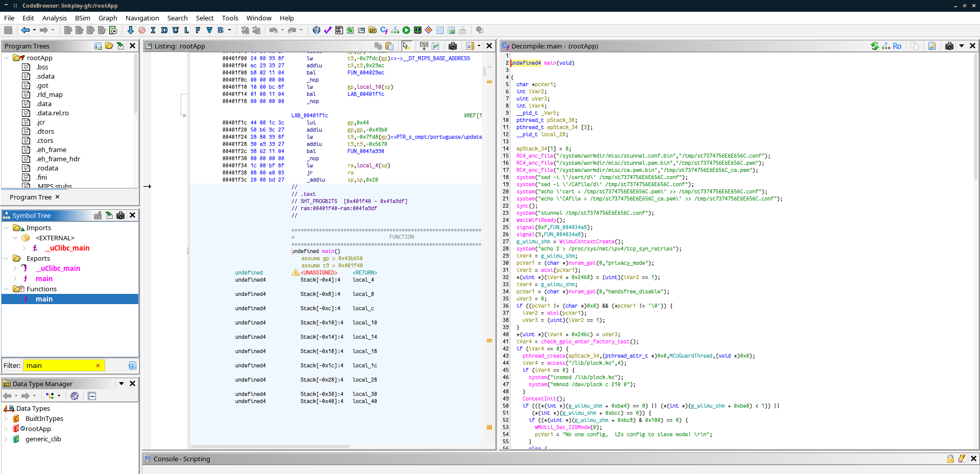
Task: Go back to previous location arrow
Action: tap(25, 30)
